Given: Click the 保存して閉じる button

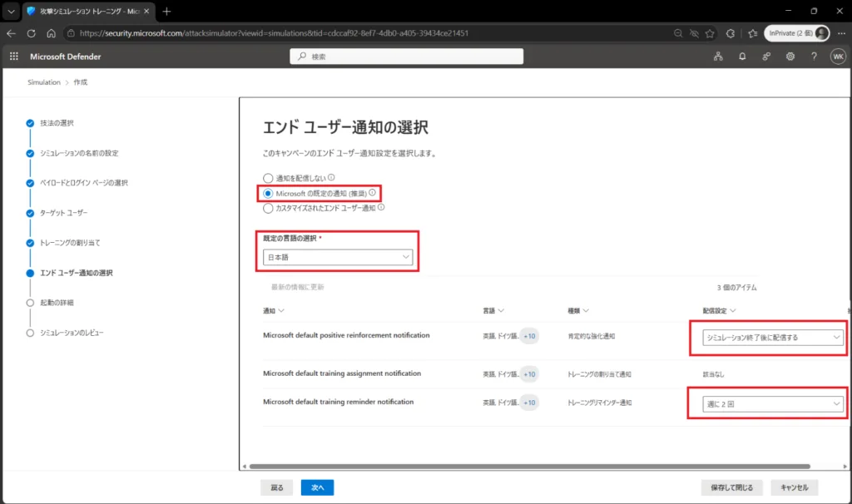Looking at the screenshot, I should [x=731, y=487].
